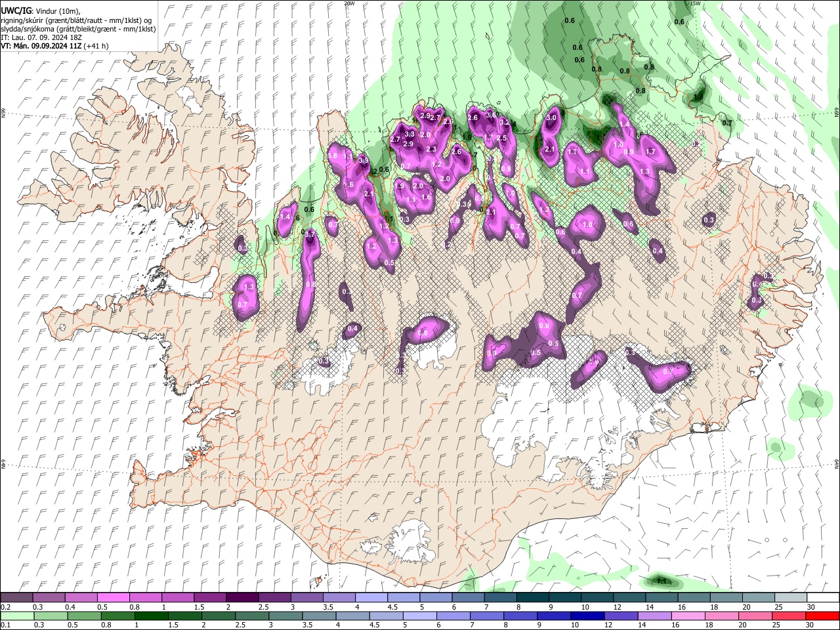Click the 3.9 snowfall value on the map
The height and width of the screenshot is (630, 840).
(x=364, y=160)
